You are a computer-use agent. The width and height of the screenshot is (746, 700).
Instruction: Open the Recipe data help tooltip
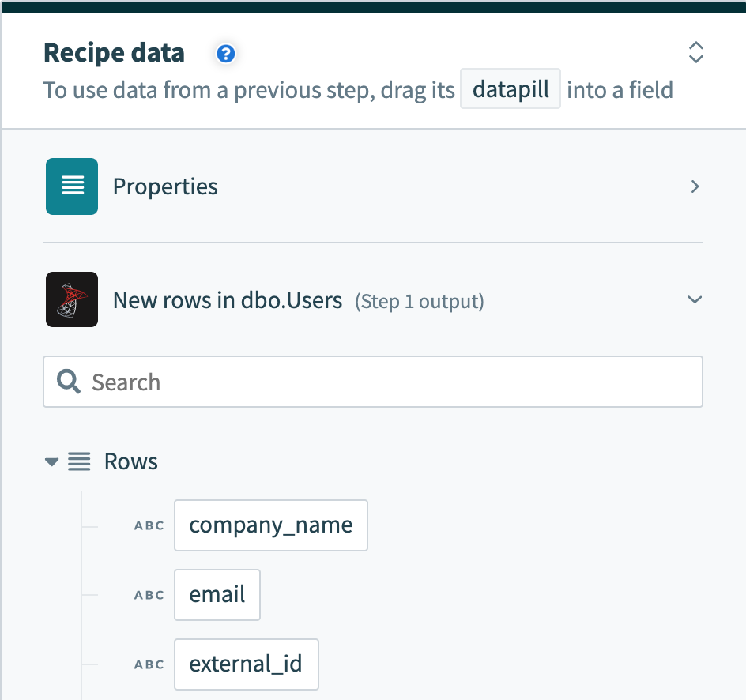pos(225,54)
